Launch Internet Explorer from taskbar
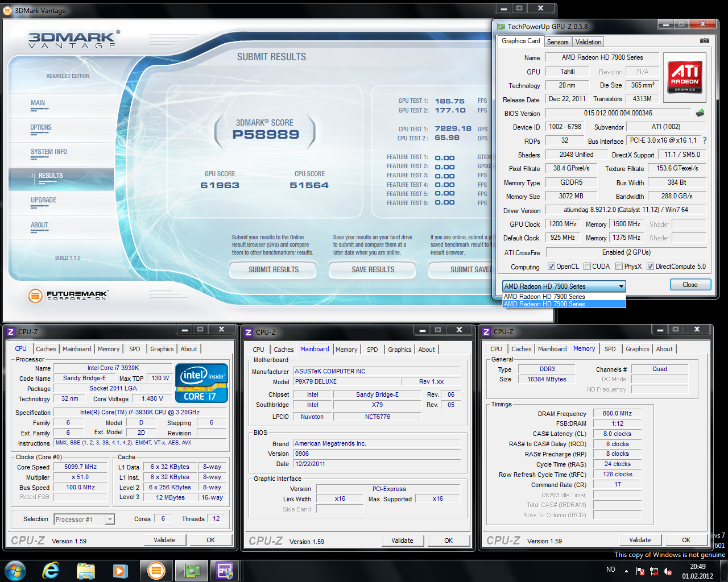728x582 pixels. click(51, 570)
